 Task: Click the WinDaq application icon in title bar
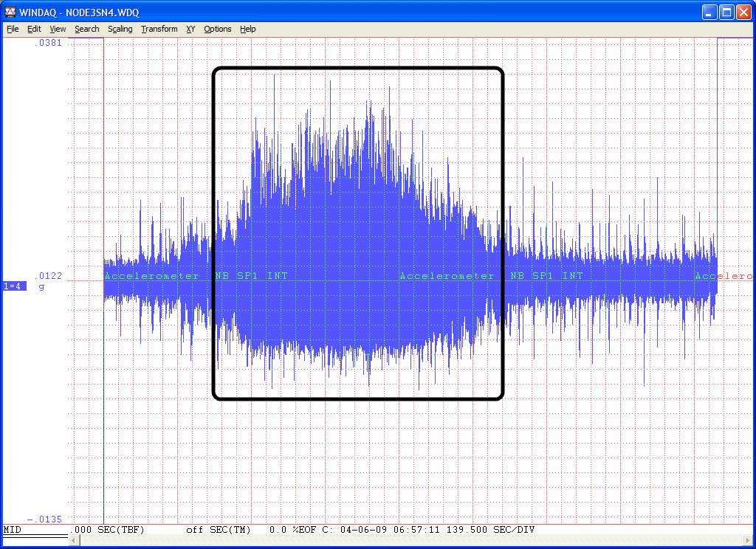click(10, 12)
